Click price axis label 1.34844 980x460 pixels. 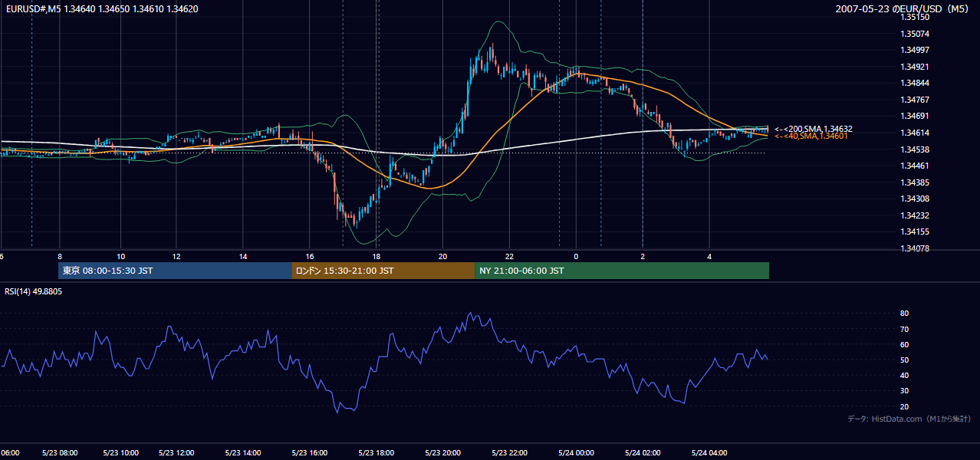tap(915, 83)
